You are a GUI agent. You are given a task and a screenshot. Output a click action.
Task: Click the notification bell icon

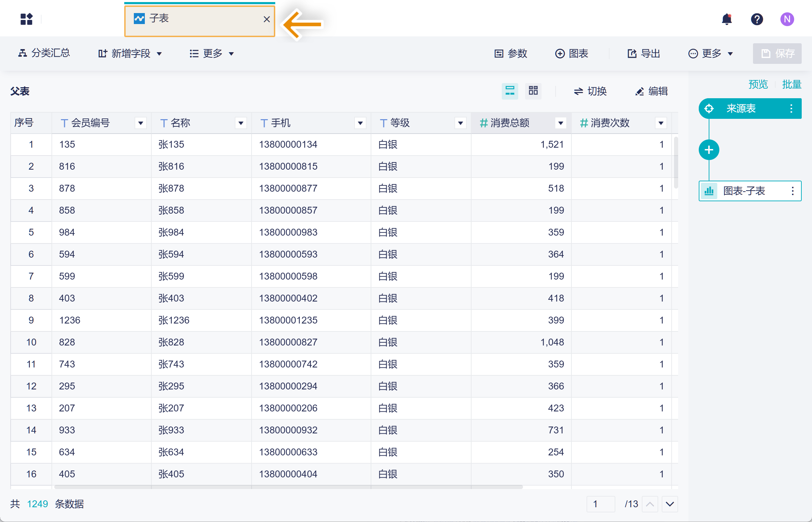coord(727,19)
